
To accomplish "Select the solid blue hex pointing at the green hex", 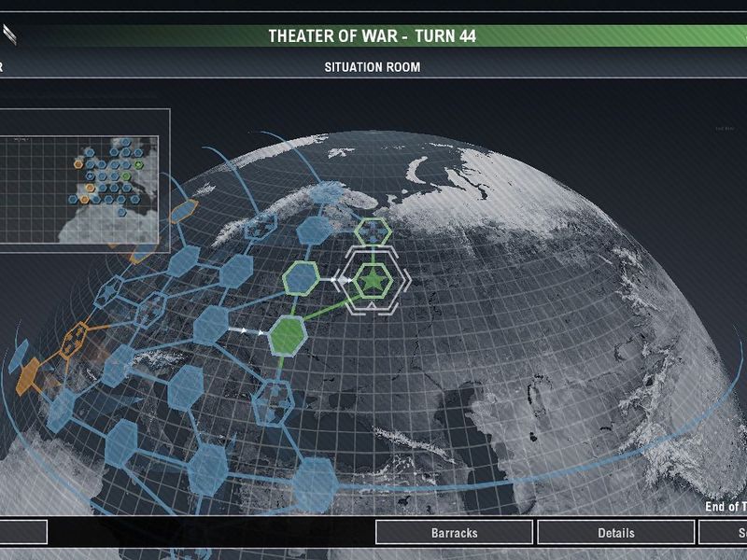I will click(211, 325).
